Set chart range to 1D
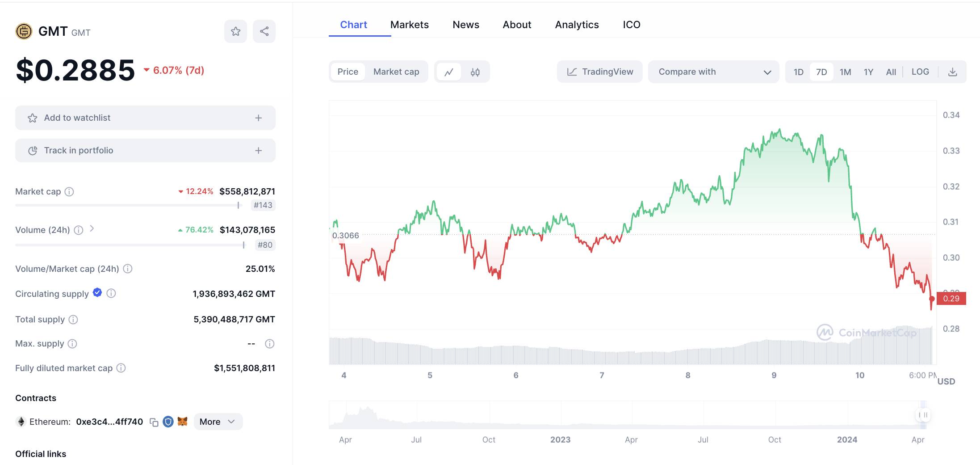980x465 pixels. point(798,72)
